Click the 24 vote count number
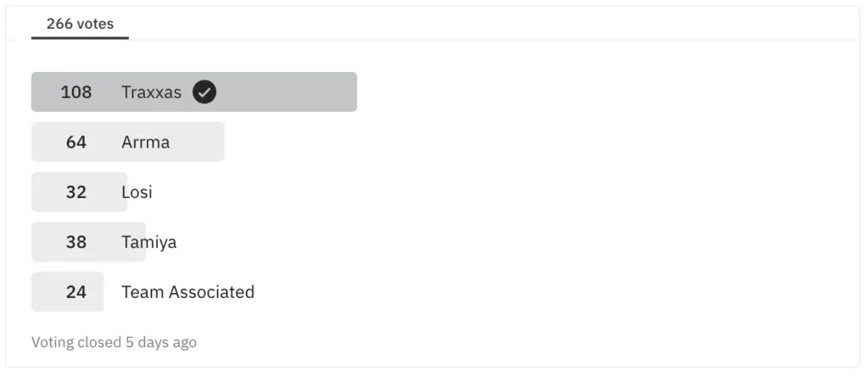This screenshot has width=868, height=376. pos(76,291)
